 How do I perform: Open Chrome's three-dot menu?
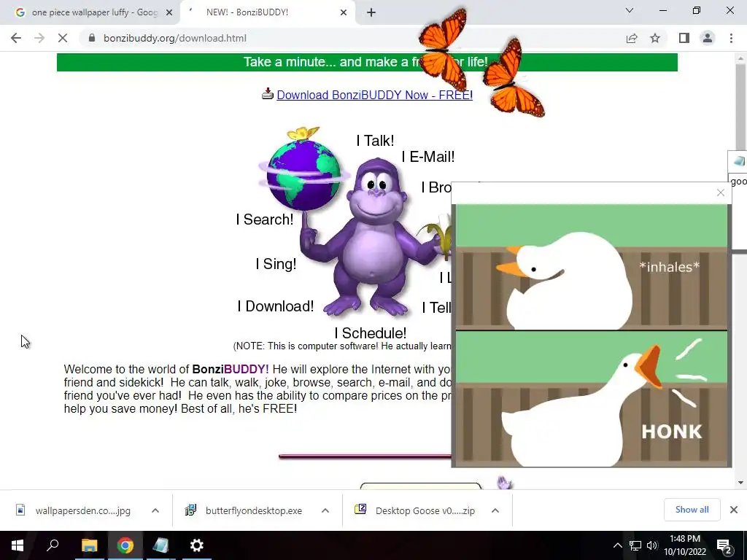point(731,38)
